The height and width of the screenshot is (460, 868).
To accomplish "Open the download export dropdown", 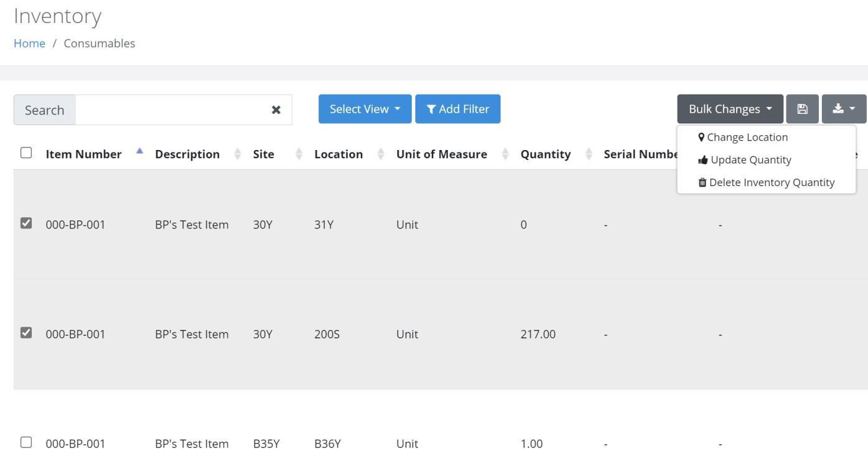I will point(844,109).
